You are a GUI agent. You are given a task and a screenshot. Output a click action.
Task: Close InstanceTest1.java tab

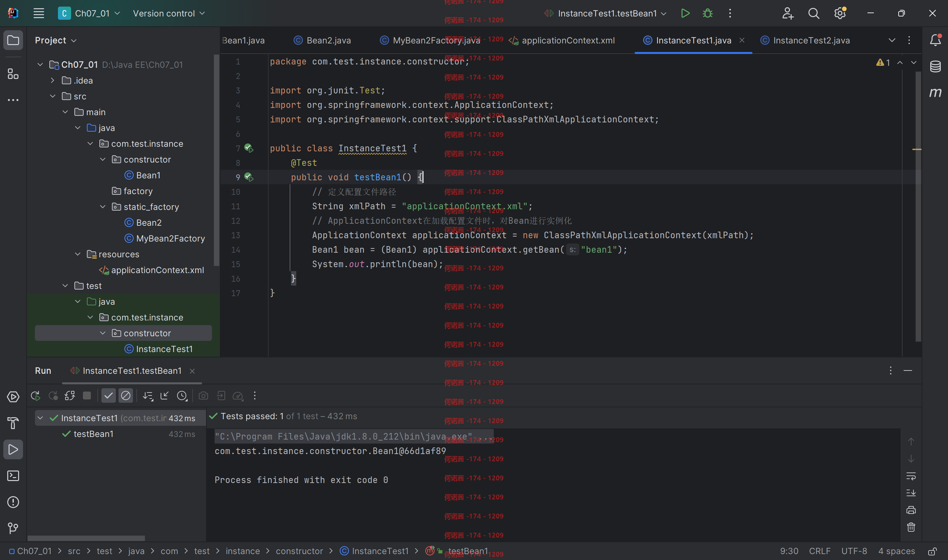point(742,40)
